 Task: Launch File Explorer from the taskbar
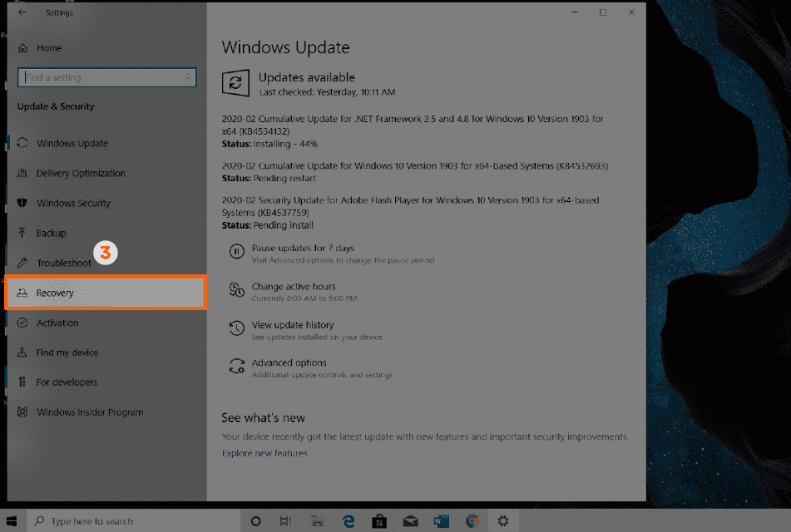(x=317, y=521)
